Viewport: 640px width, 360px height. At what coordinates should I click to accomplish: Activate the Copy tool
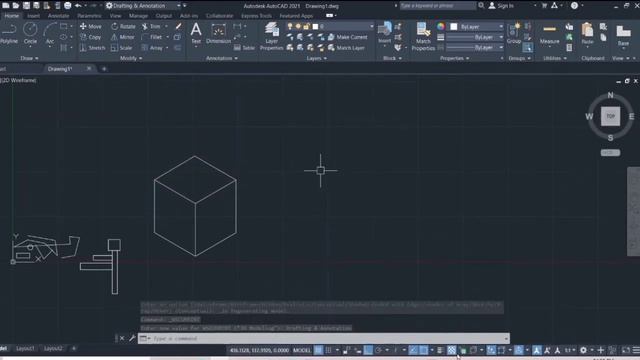(x=91, y=37)
